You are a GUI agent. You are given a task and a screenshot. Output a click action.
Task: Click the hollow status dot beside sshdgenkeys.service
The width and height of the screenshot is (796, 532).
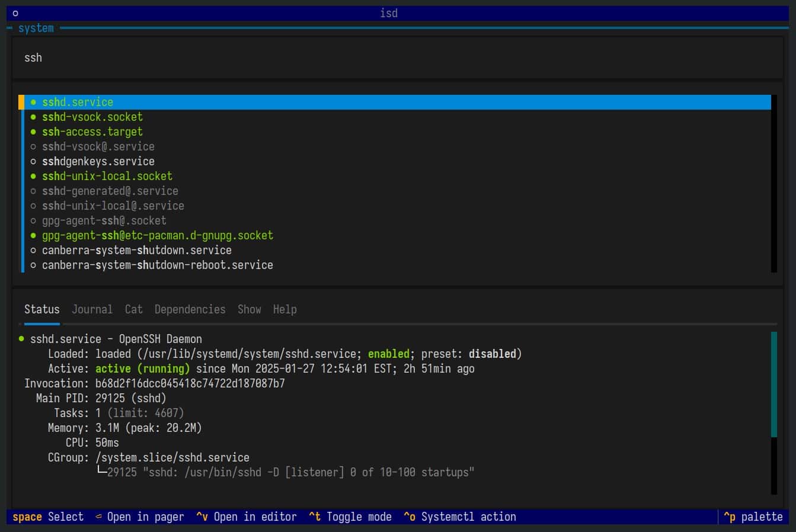(x=33, y=161)
